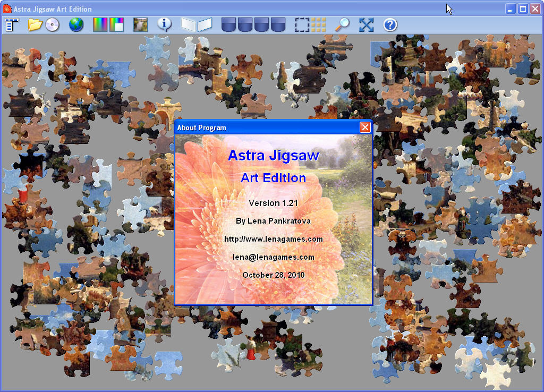This screenshot has width=544, height=392.
Task: Click the http://www.lenagames.com link
Action: [274, 239]
